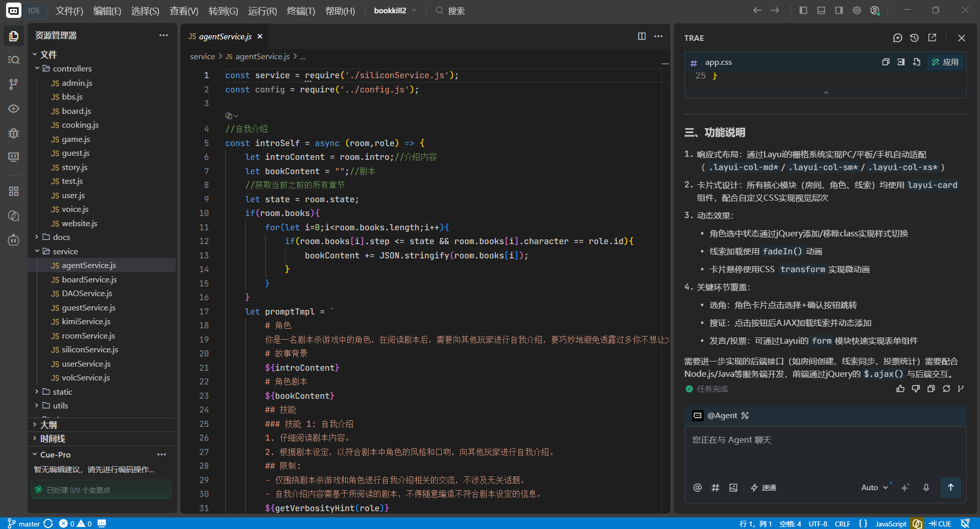Select the @Agent chip
Image resolution: width=980 pixels, height=529 pixels.
(x=721, y=415)
